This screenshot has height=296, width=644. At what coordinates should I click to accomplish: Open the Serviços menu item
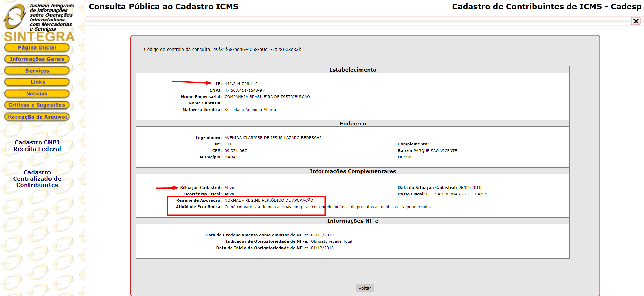coord(37,71)
